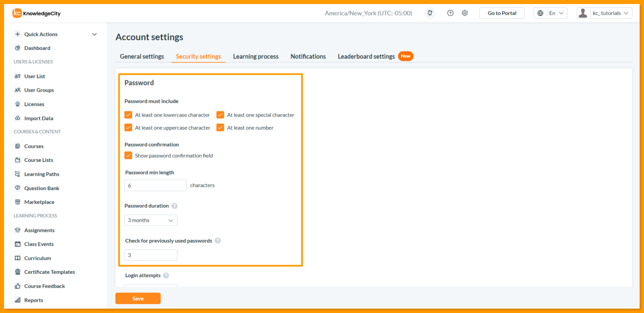Open Course Lists in the sidebar
This screenshot has height=313, width=644.
39,160
